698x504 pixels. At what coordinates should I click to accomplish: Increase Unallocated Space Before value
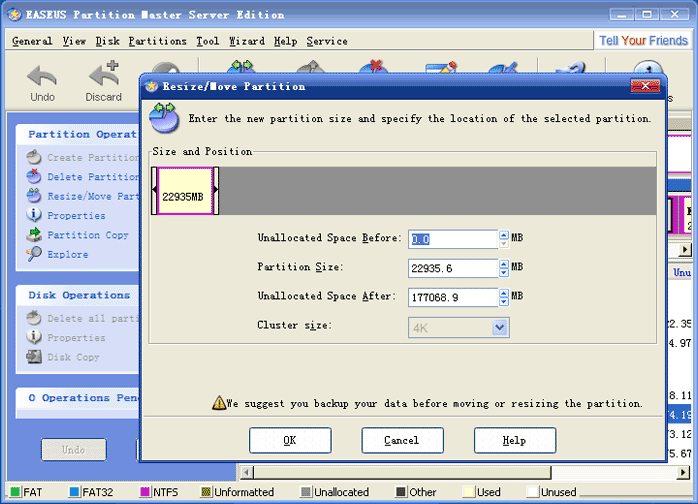click(x=503, y=235)
